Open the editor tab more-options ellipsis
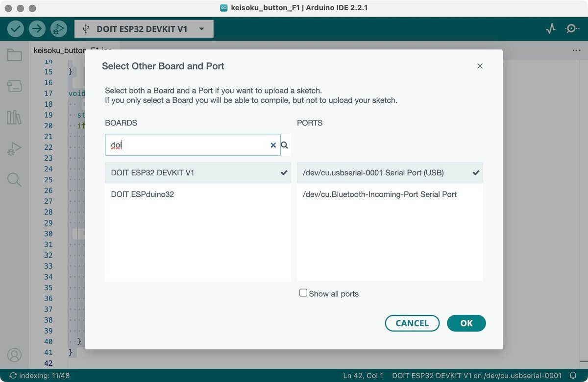Image resolution: width=588 pixels, height=382 pixels. click(x=576, y=50)
